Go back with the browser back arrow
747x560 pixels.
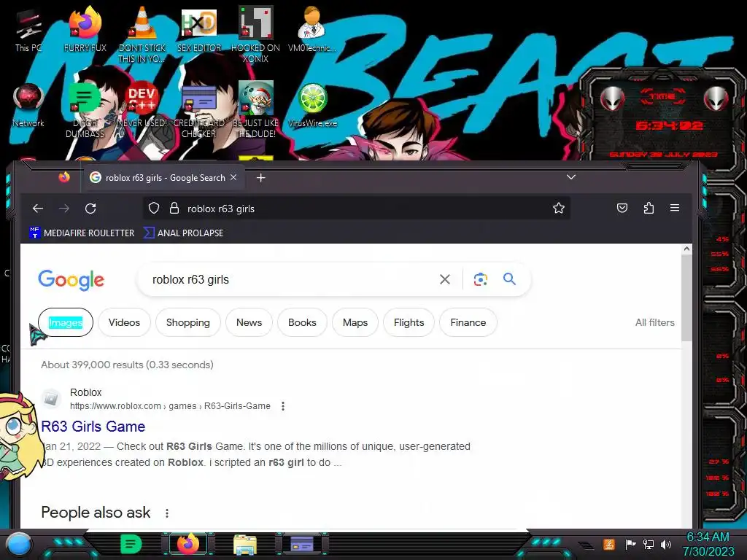point(38,208)
